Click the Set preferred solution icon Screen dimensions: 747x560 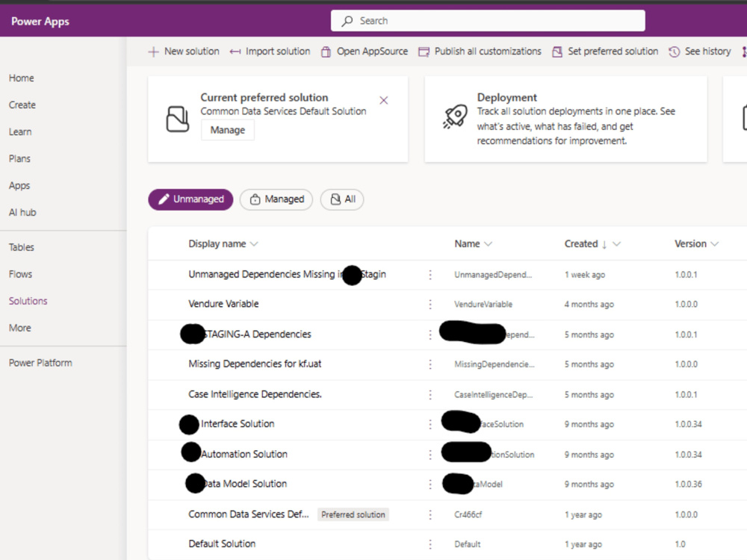[557, 52]
